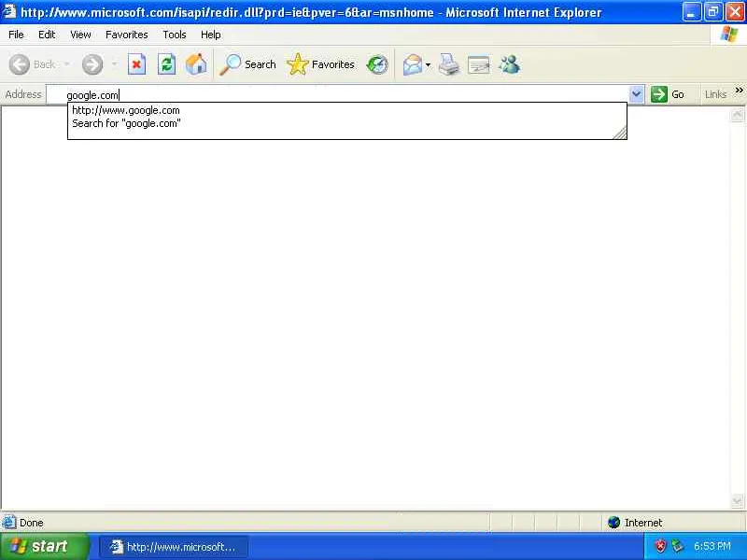Click the Links toolbar label

pos(715,94)
